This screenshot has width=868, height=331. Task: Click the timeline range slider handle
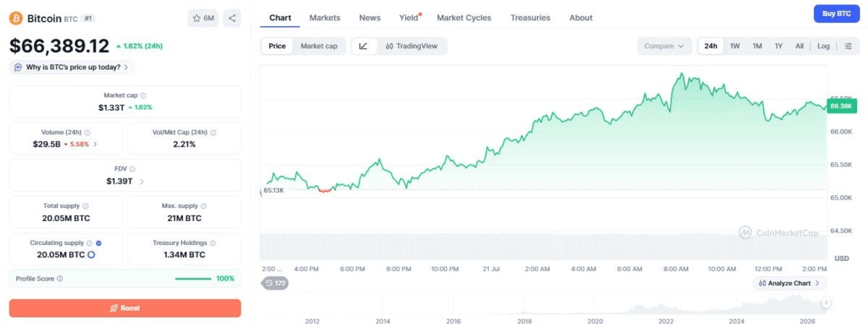826,304
